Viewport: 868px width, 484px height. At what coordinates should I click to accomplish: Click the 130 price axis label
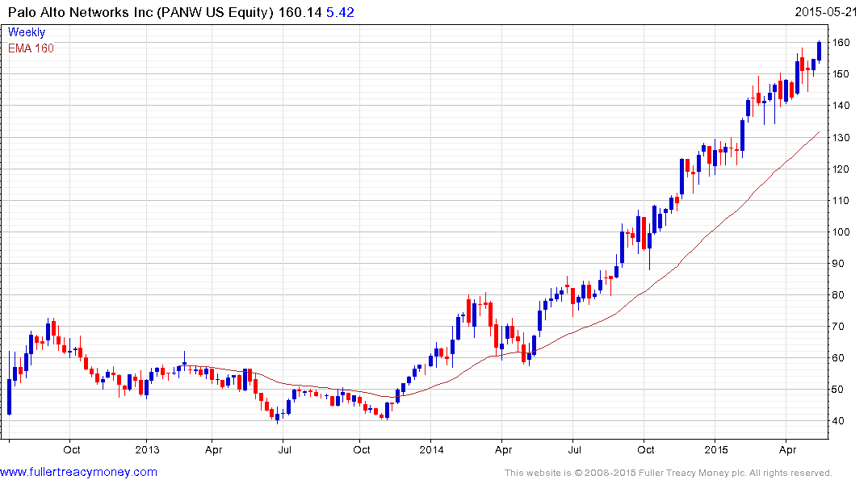[844, 138]
